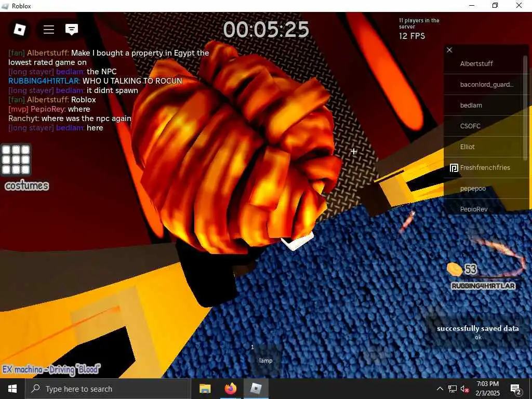532x399 pixels.
Task: Click the 12 FPS counter
Action: coord(412,36)
